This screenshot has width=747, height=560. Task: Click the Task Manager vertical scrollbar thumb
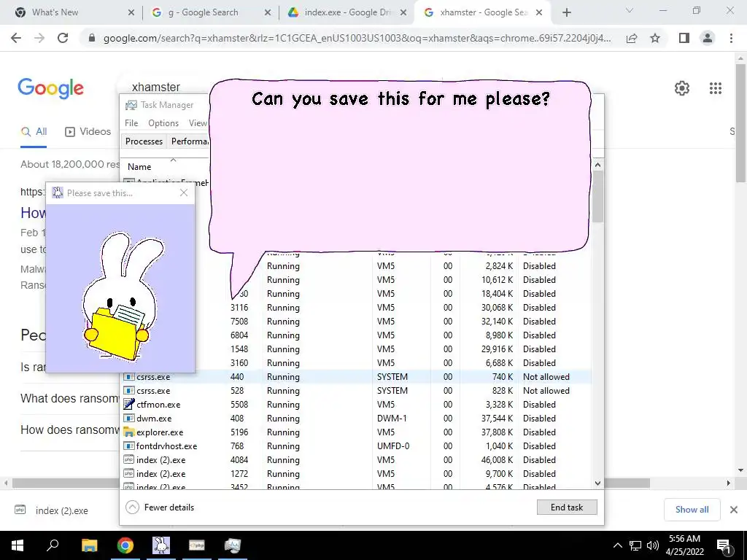pos(597,196)
